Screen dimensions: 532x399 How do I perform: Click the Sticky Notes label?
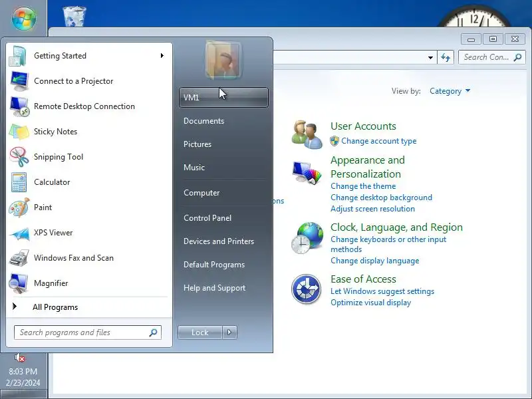click(x=56, y=132)
